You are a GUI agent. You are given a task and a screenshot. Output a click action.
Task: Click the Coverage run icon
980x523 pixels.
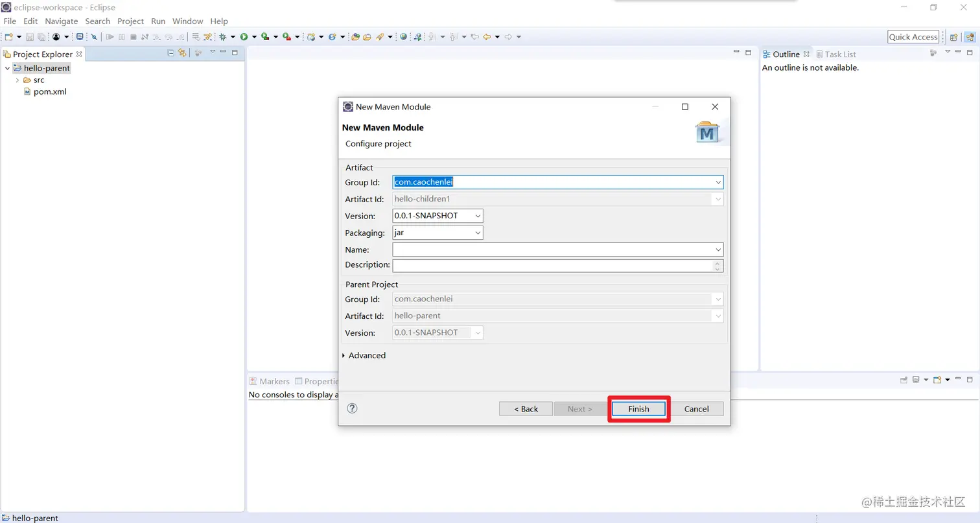coord(265,37)
